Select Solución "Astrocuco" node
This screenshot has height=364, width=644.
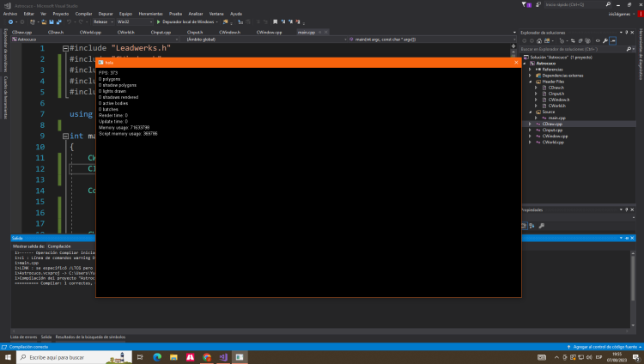coord(561,58)
